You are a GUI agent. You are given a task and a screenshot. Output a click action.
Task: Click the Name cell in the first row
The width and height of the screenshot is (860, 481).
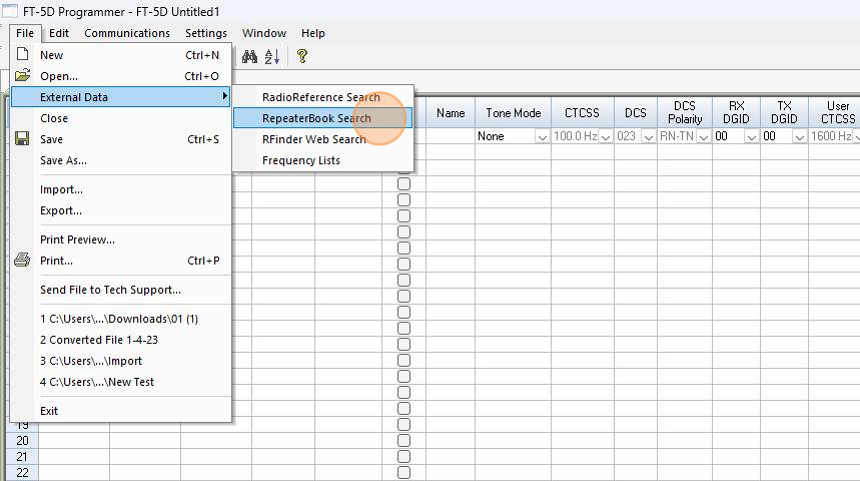point(450,136)
